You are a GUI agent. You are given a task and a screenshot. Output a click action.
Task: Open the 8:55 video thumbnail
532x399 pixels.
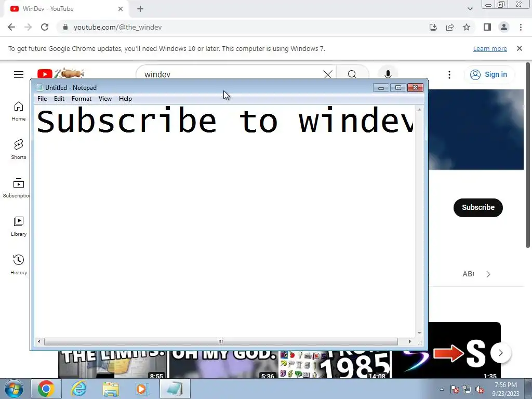click(113, 365)
